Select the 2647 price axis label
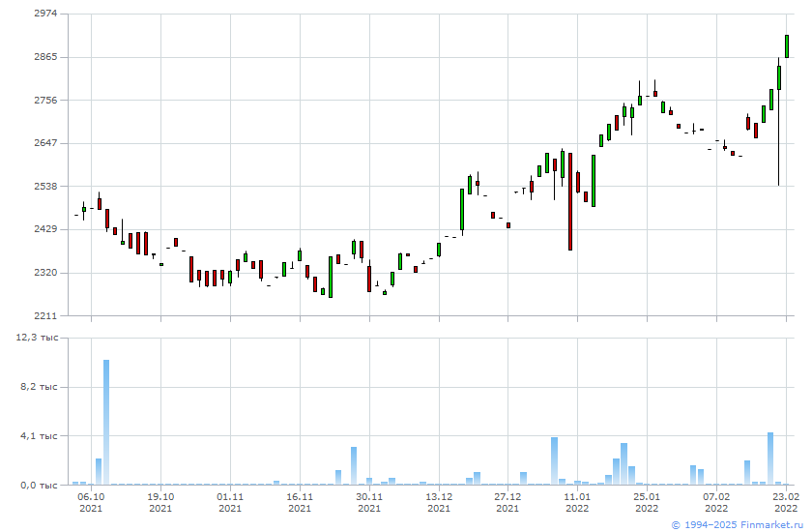 tap(45, 143)
